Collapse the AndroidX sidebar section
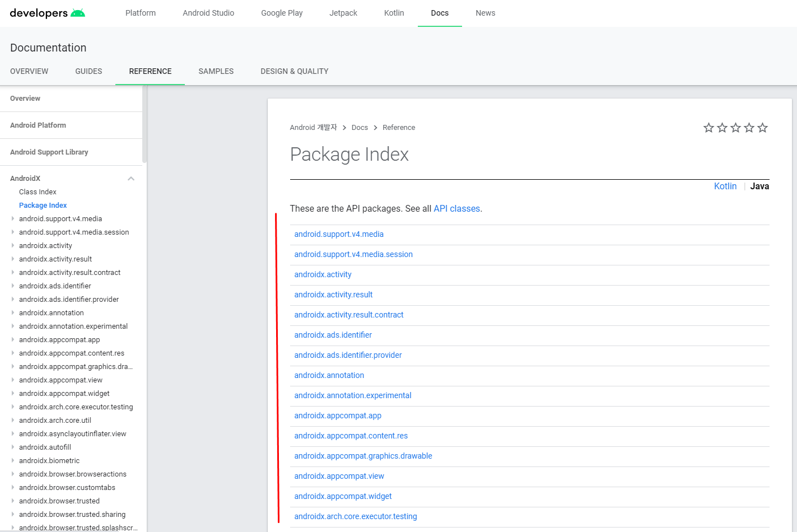 click(131, 179)
